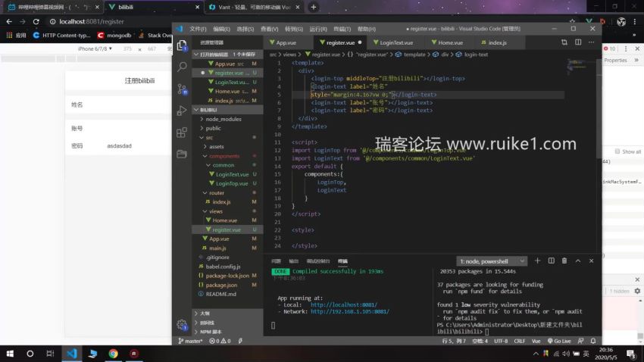Screen dimensions: 644x362
Task: Maximize the terminal panel with chevron up
Action: tap(578, 261)
